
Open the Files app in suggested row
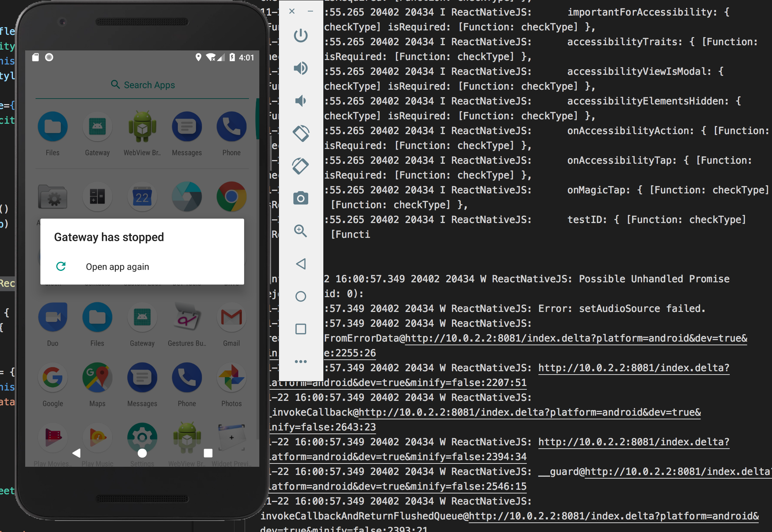coord(53,134)
